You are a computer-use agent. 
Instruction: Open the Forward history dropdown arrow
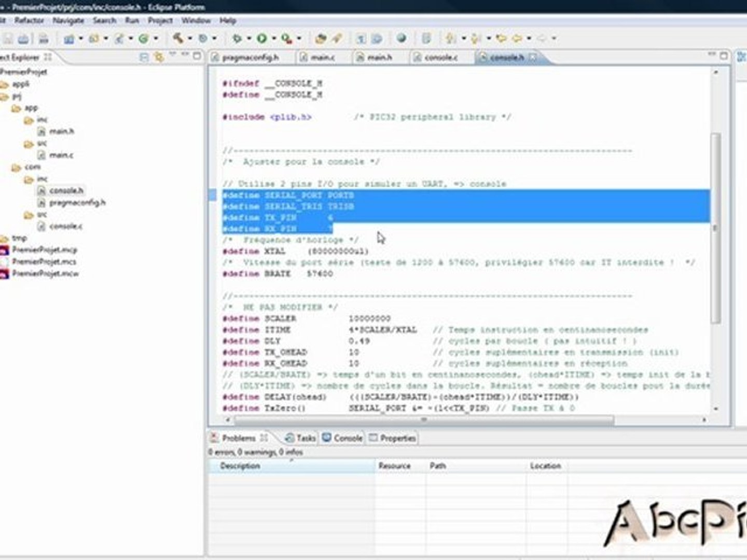[554, 39]
